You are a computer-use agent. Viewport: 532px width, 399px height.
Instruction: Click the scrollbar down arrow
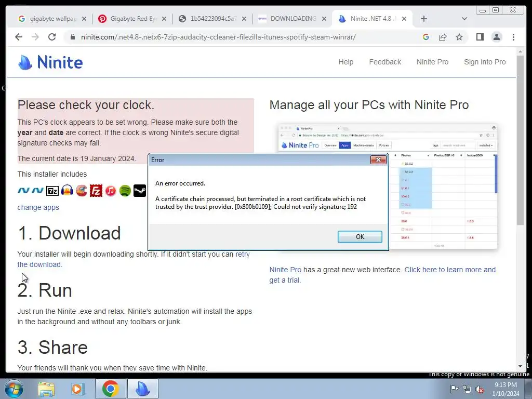click(x=520, y=366)
